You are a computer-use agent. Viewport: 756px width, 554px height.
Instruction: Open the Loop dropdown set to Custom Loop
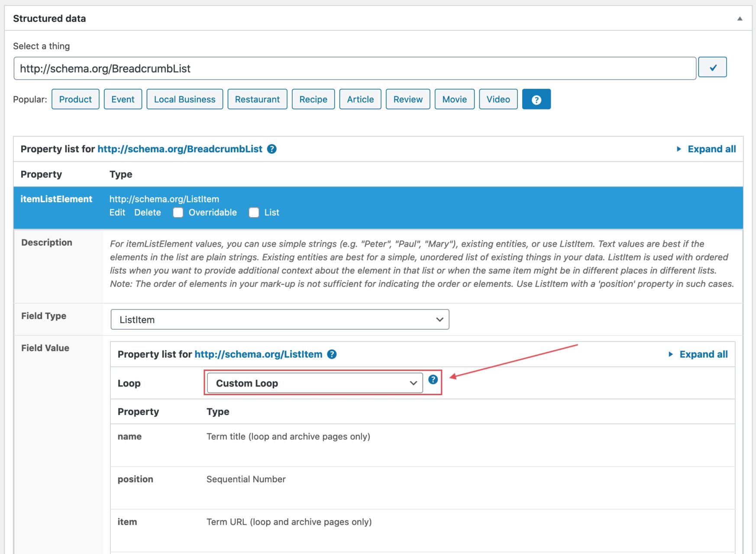click(x=314, y=383)
